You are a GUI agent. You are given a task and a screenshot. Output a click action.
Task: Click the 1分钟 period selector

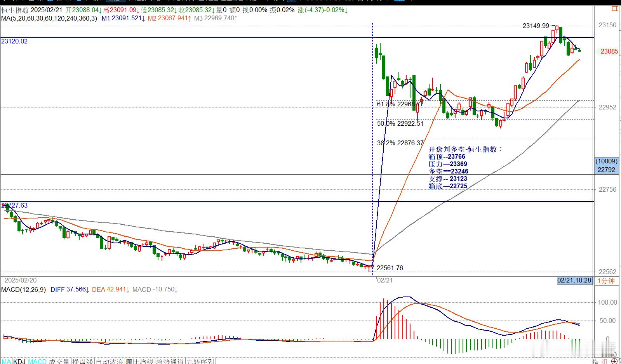click(x=606, y=281)
